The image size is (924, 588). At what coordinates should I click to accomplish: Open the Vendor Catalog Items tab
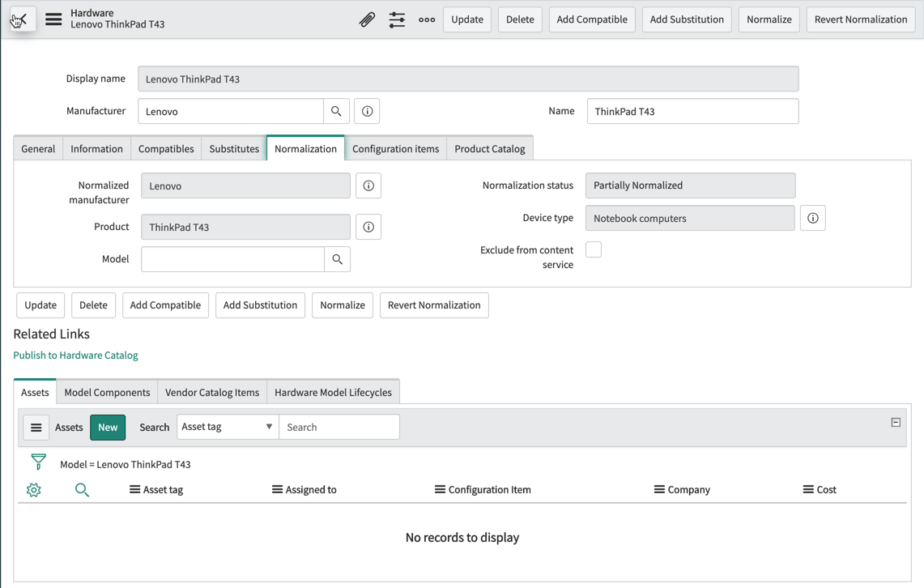(x=212, y=392)
